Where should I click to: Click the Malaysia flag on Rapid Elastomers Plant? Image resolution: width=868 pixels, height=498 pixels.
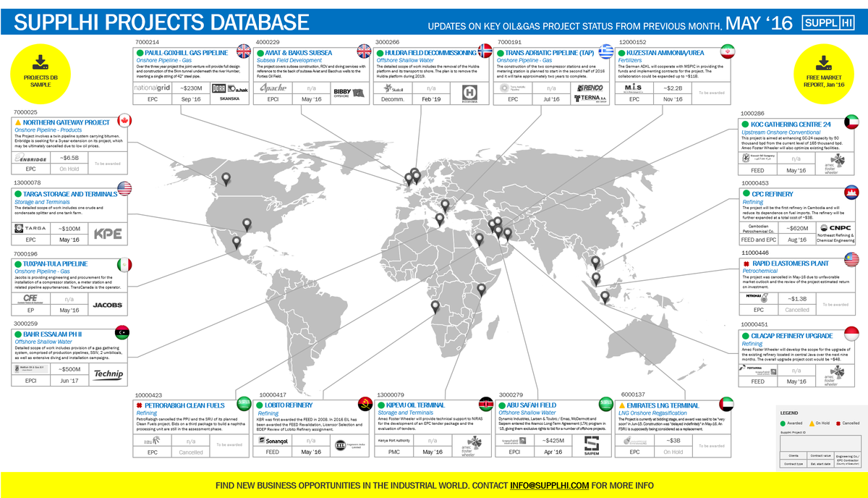pyautogui.click(x=851, y=261)
